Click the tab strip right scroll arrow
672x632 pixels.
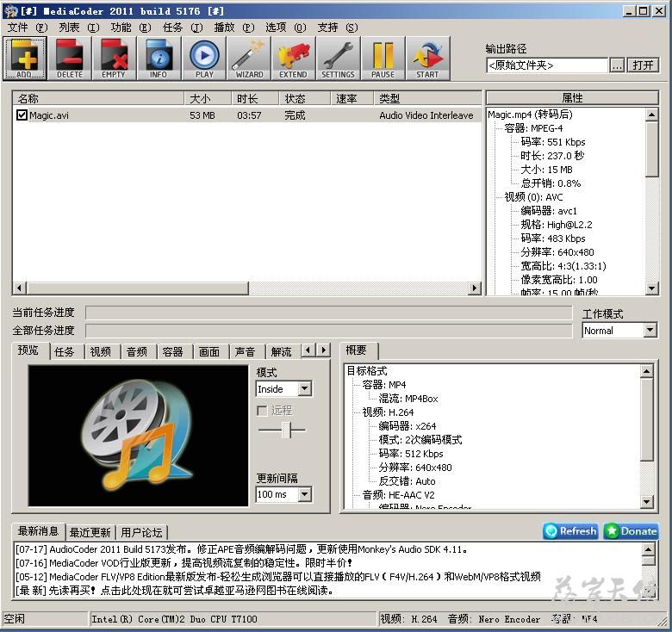[324, 350]
